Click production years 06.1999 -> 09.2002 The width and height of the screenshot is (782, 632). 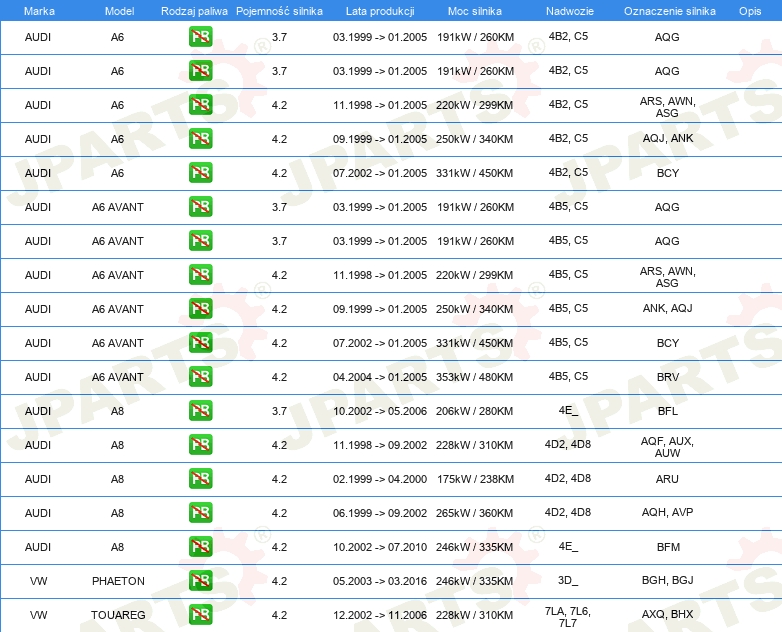coord(380,513)
